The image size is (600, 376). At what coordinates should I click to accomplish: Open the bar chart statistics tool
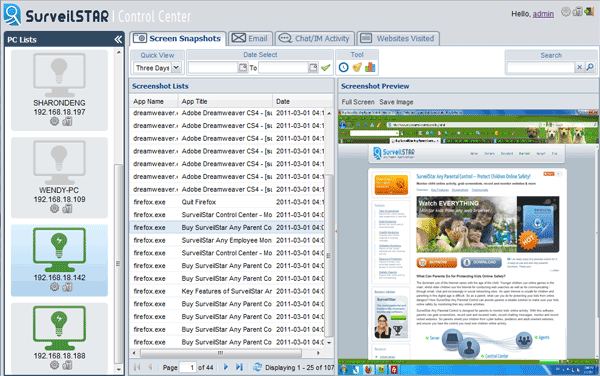coord(370,67)
